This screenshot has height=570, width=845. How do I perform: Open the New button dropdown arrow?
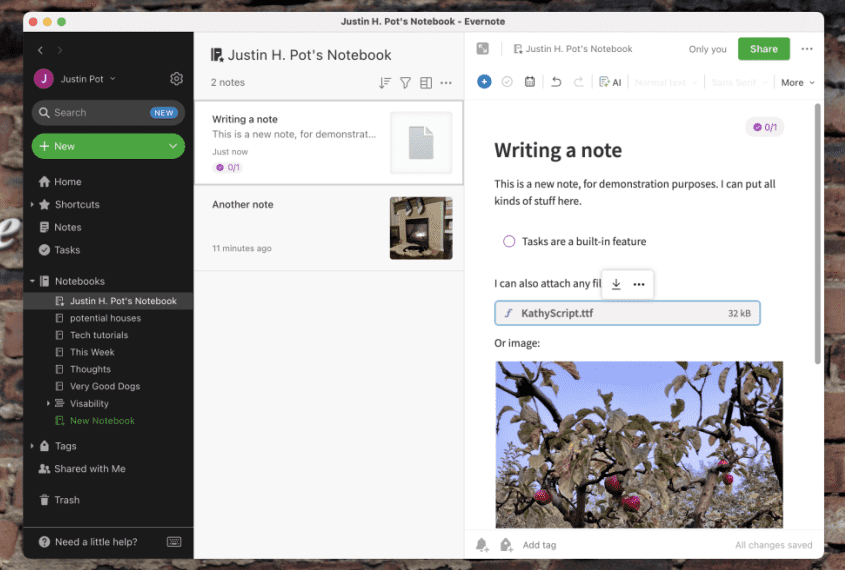[173, 146]
